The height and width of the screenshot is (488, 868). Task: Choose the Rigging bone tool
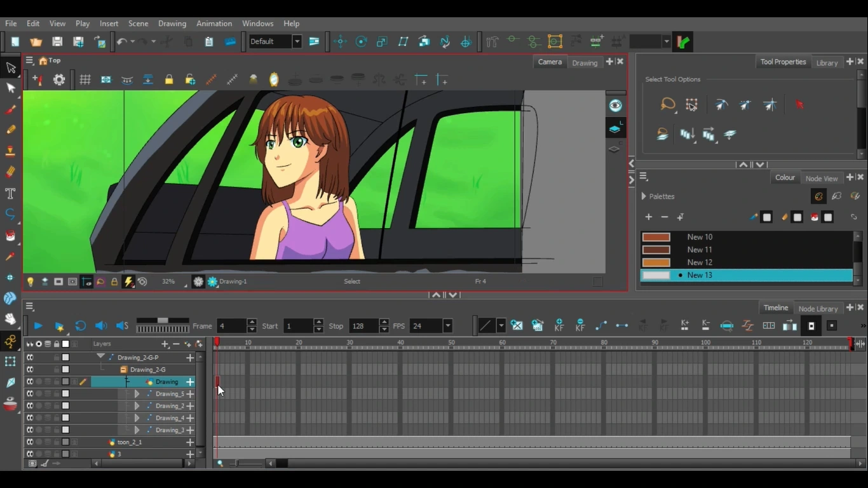(x=11, y=341)
